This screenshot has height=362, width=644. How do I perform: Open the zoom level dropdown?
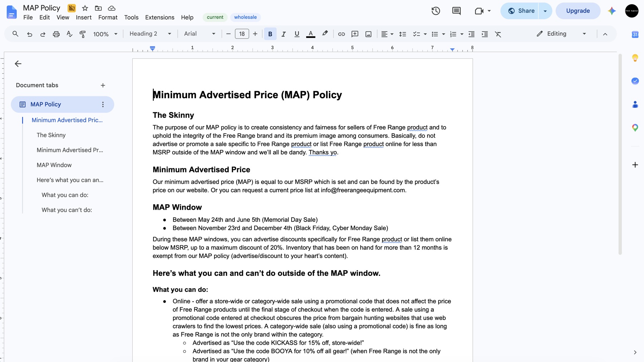pyautogui.click(x=105, y=34)
